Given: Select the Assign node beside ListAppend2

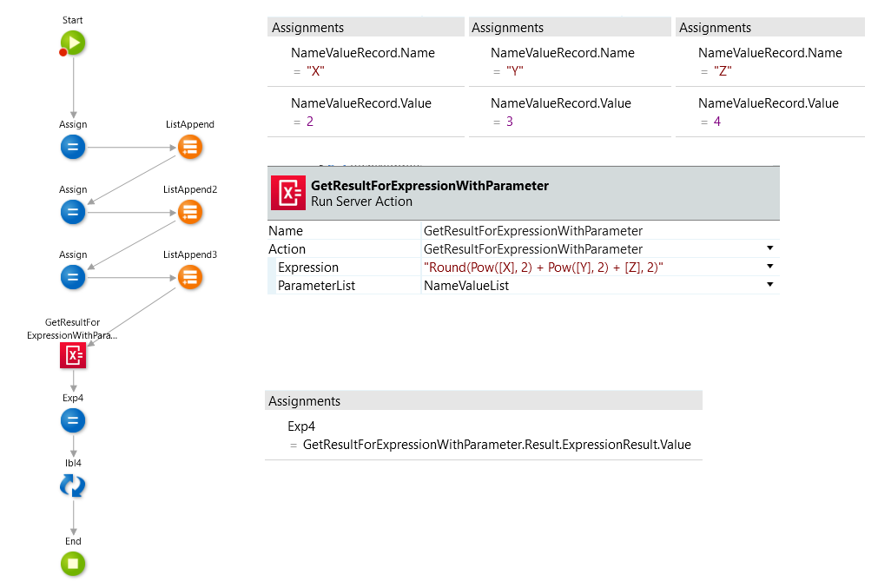Looking at the screenshot, I should click(73, 212).
